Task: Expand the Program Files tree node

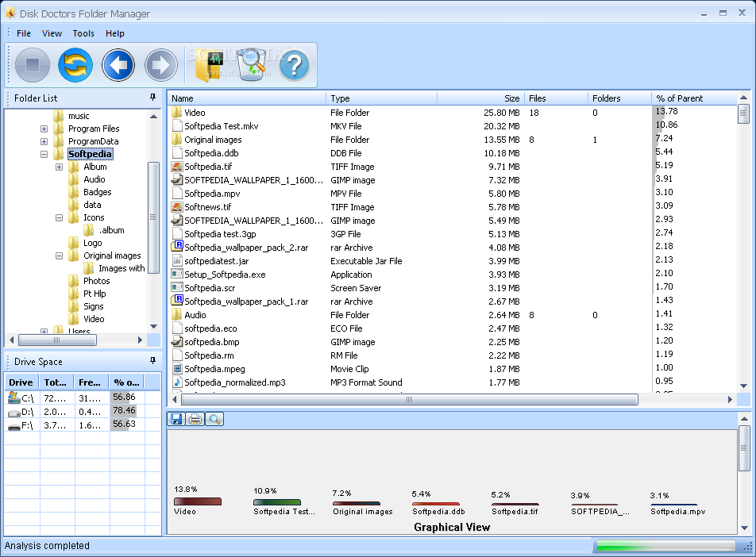Action: (x=44, y=129)
